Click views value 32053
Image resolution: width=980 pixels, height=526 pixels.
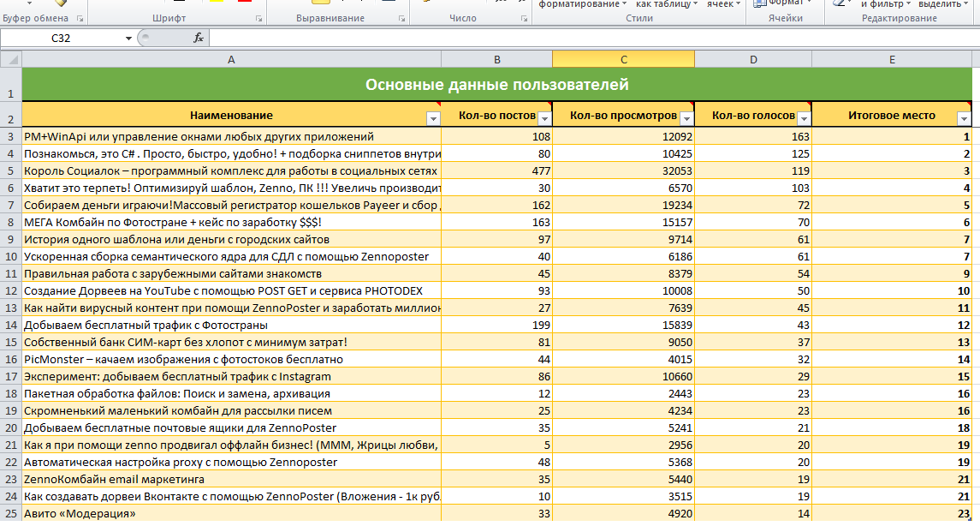pos(624,170)
